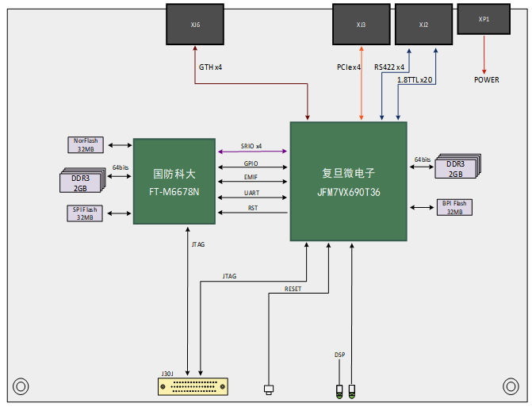Click 64 bits label next to JFM7VX690T36 DDR3

point(423,159)
